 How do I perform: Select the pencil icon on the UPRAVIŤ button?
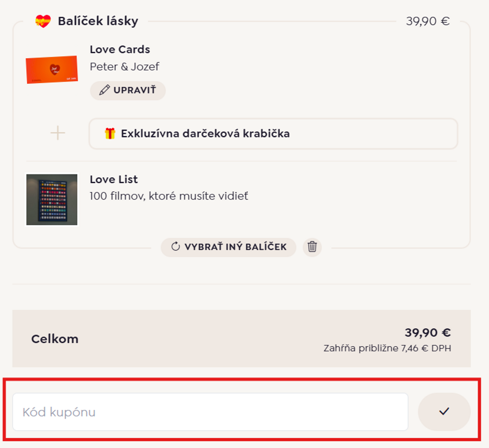click(x=104, y=91)
